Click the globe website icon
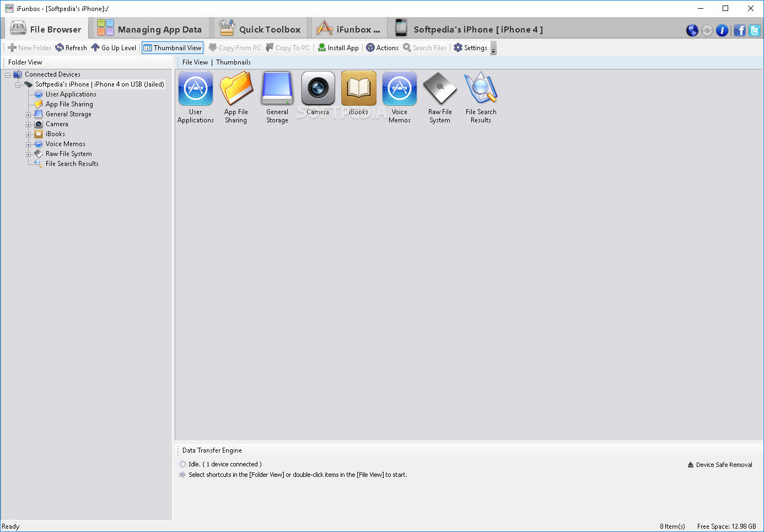 pyautogui.click(x=692, y=30)
